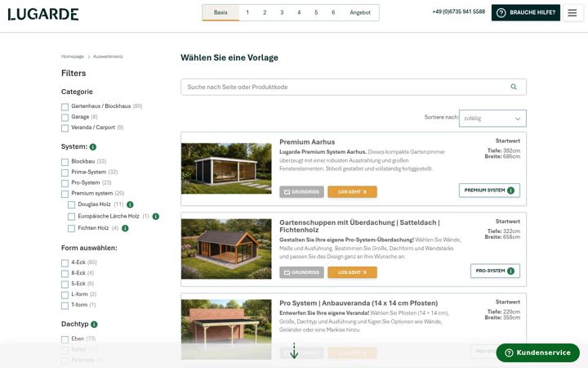Open the Sortiere nach dropdown
The width and height of the screenshot is (588, 368).
pyautogui.click(x=492, y=119)
